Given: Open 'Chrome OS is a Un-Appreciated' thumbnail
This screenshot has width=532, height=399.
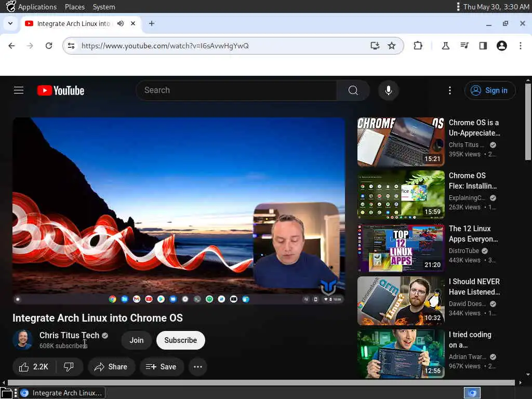Looking at the screenshot, I should tap(401, 142).
